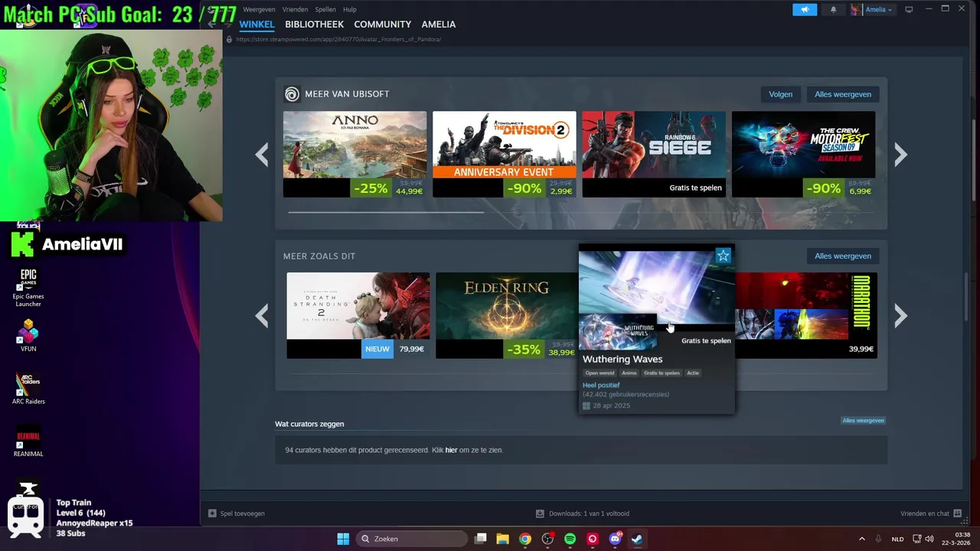
Task: Click the Downloads tray icon
Action: click(x=540, y=514)
